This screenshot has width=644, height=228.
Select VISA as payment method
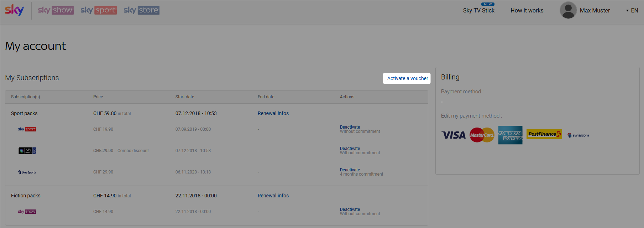click(x=454, y=135)
